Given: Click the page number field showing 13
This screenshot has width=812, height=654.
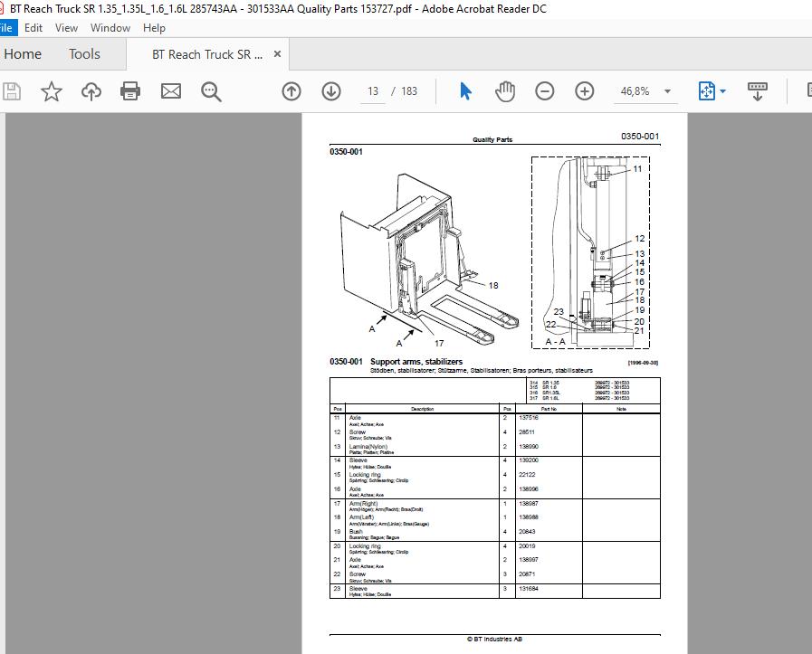Looking at the screenshot, I should [373, 91].
